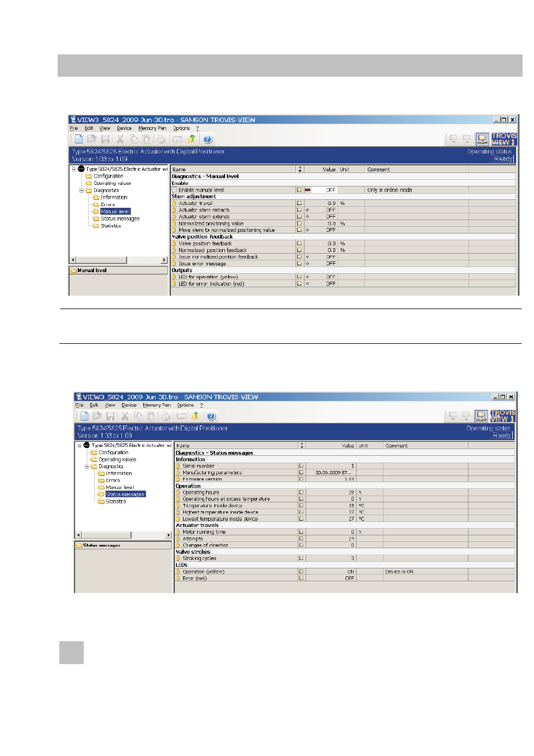Select Status messages folder in Manual level window tree
This screenshot has width=534, height=756.
[120, 219]
